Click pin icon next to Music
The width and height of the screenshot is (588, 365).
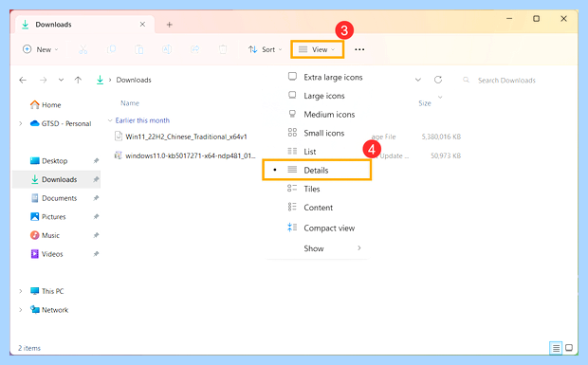[x=96, y=235]
